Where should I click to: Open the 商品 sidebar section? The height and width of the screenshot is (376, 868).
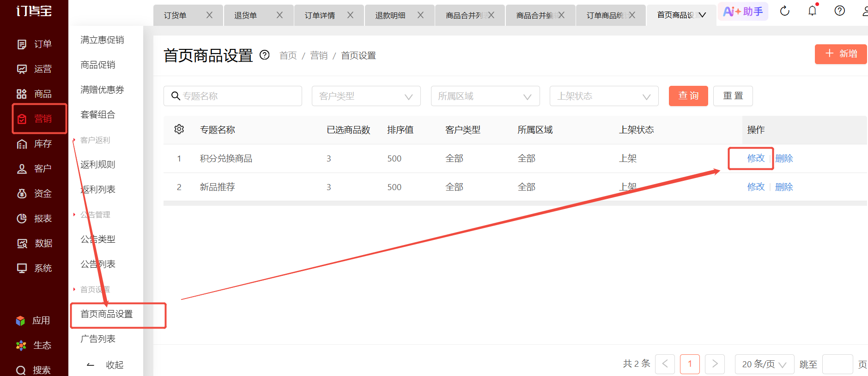[x=34, y=94]
